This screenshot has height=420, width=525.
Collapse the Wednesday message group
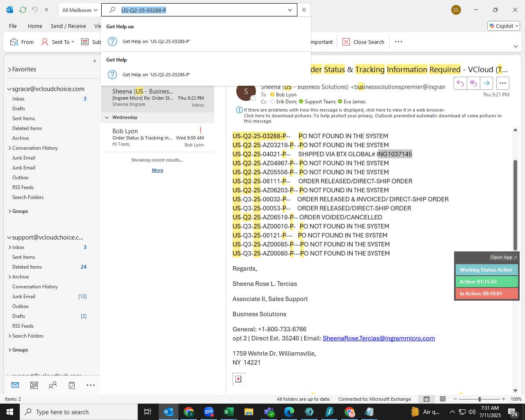[x=107, y=117]
